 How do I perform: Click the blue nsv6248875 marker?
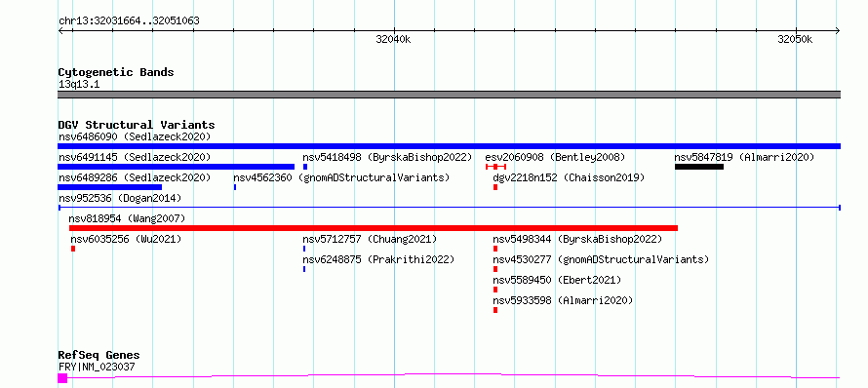pyautogui.click(x=304, y=269)
